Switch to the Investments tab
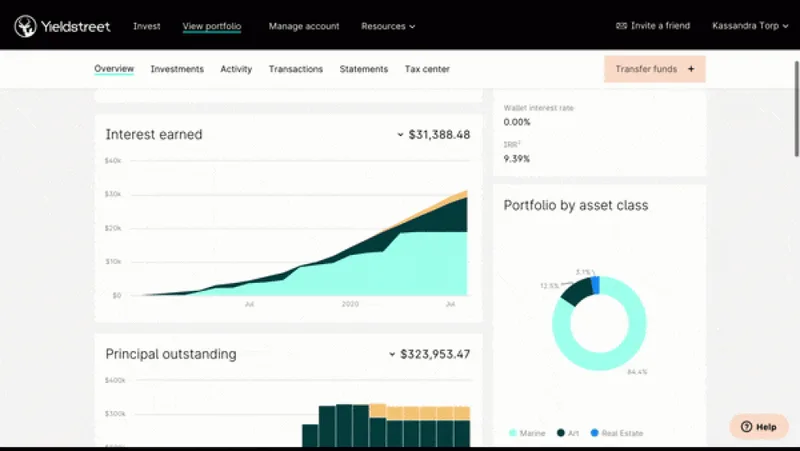This screenshot has width=800, height=451. pyautogui.click(x=177, y=69)
